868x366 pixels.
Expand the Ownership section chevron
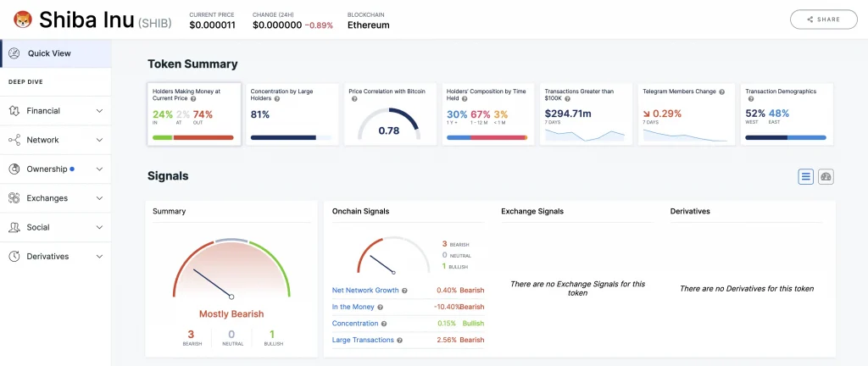pos(99,169)
